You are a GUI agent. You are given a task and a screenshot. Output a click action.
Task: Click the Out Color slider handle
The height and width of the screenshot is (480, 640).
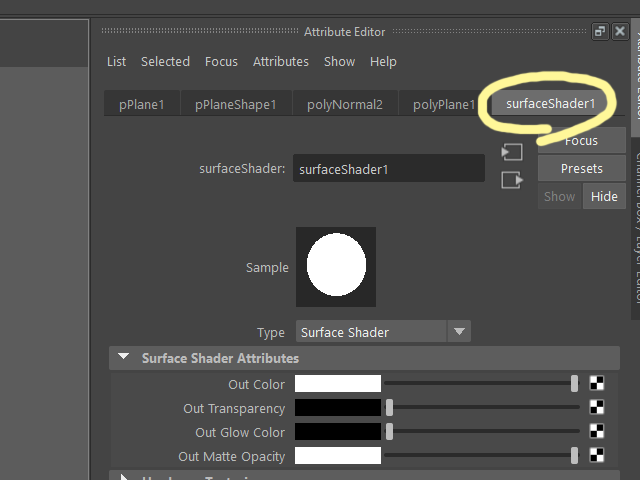click(574, 384)
